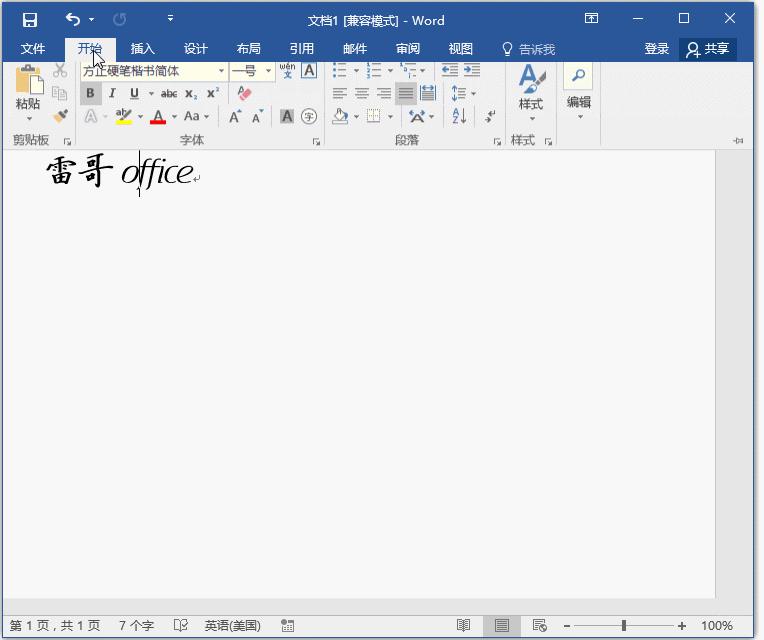Switch to read mode view
Image resolution: width=764 pixels, height=640 pixels.
[463, 625]
